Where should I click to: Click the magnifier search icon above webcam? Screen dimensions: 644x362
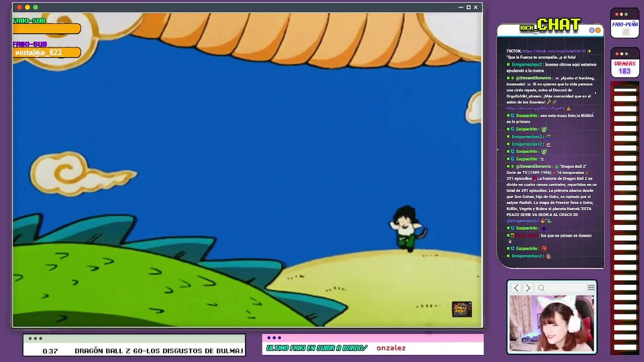[541, 288]
